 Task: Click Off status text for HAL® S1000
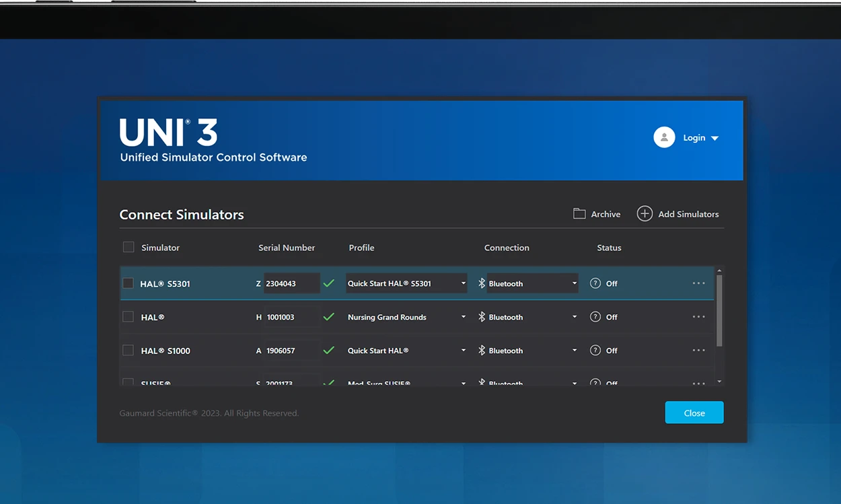click(612, 351)
